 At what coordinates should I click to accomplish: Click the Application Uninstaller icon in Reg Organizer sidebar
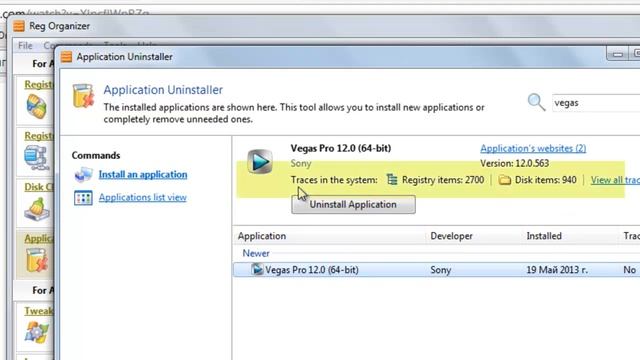(37, 260)
